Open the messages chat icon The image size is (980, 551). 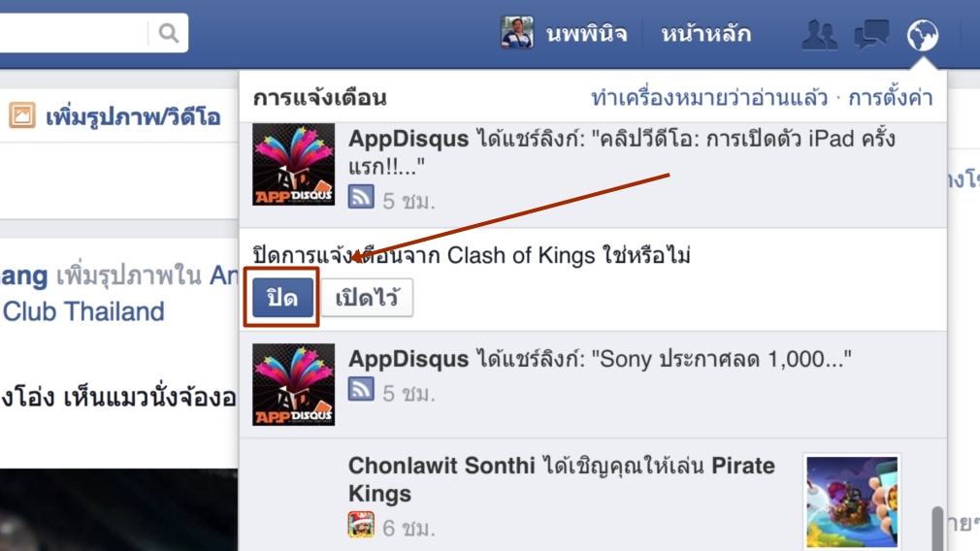(871, 34)
